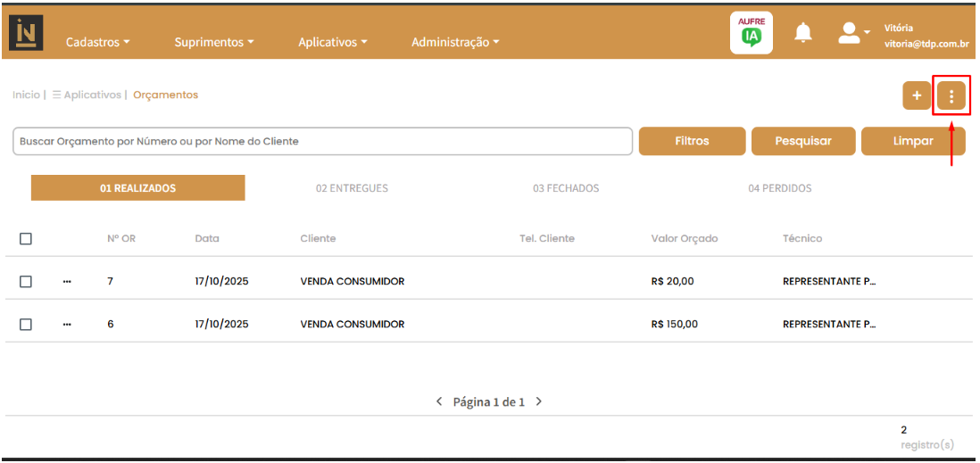Click the user profile avatar icon
This screenshot has width=980, height=463.
[849, 33]
